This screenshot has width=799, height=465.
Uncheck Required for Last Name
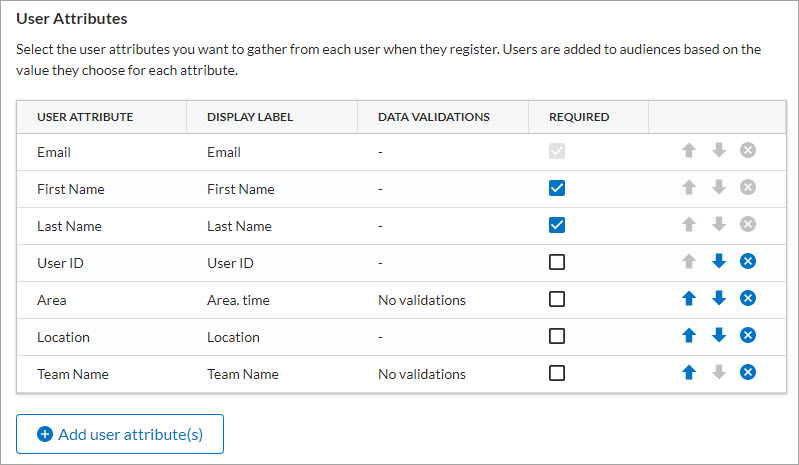(557, 225)
